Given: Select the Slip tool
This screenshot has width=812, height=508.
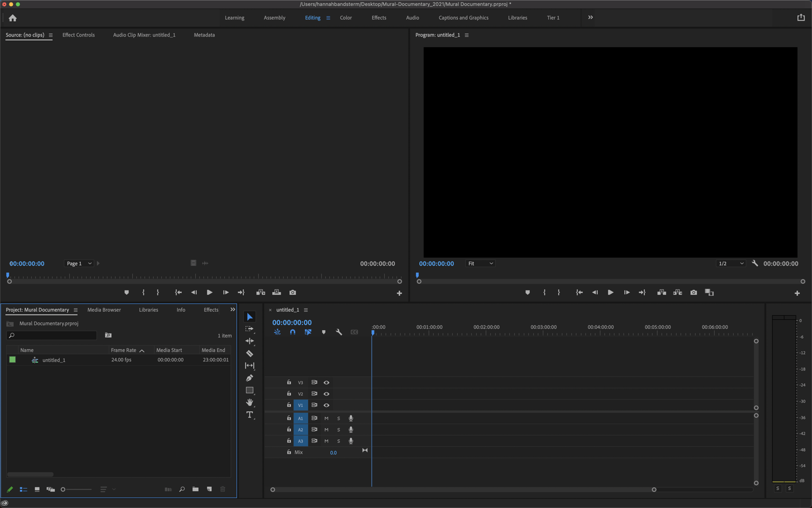Looking at the screenshot, I should point(250,366).
